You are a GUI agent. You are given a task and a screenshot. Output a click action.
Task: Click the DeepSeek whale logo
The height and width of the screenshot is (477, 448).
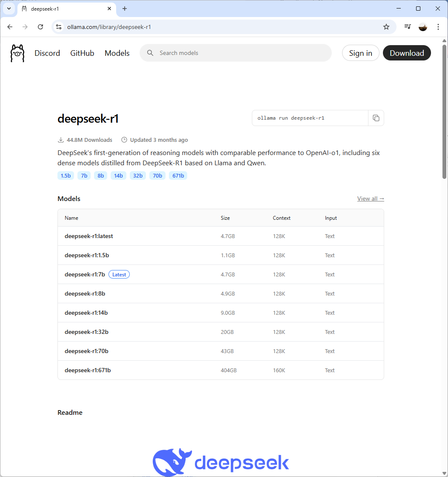click(172, 462)
